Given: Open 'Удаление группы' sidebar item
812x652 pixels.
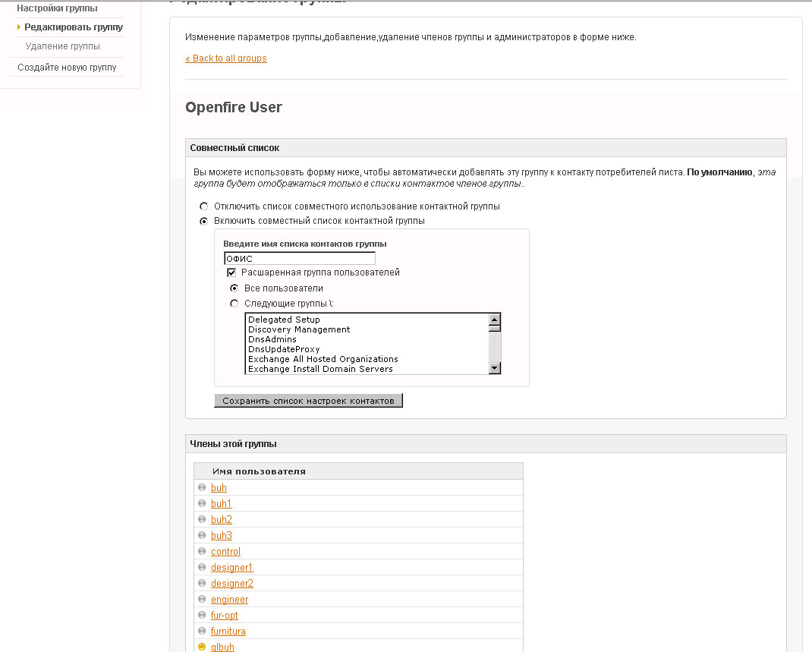Looking at the screenshot, I should tap(63, 46).
